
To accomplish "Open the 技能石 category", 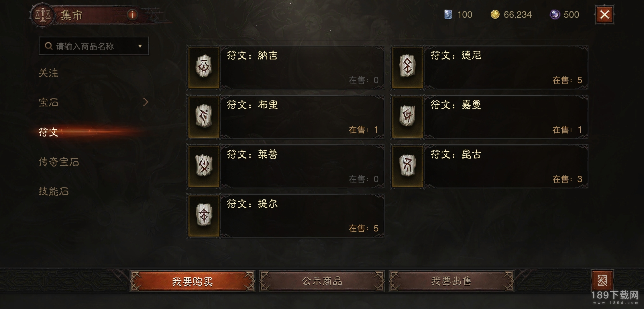I will tap(54, 191).
